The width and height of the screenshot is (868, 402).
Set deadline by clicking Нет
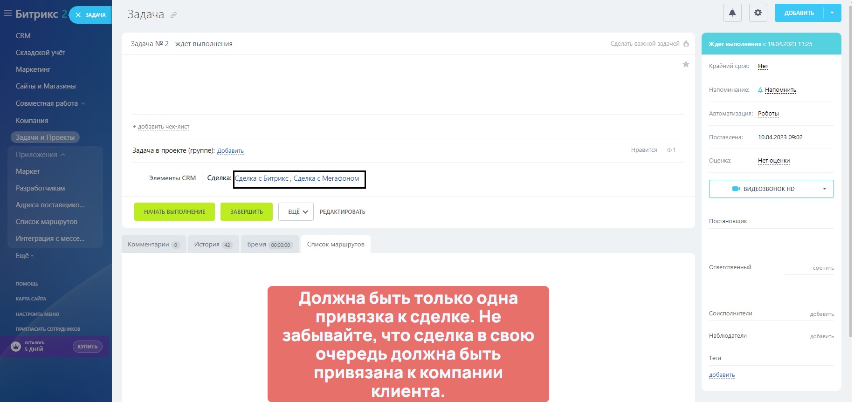coord(763,66)
